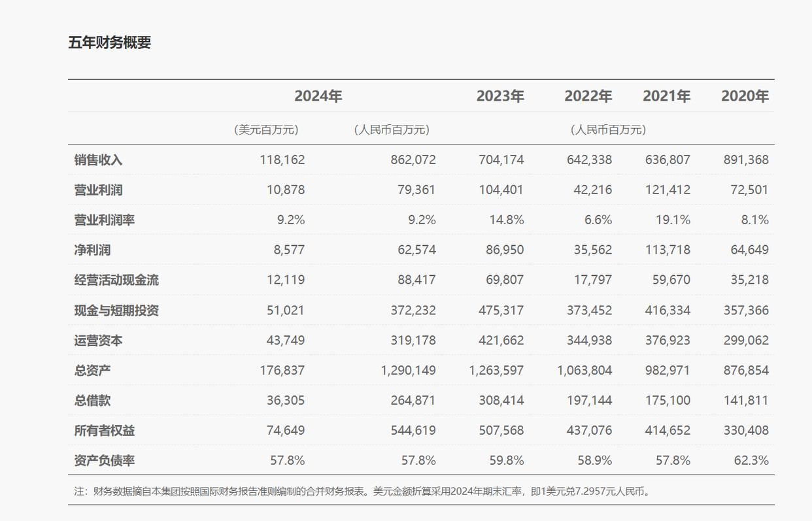The height and width of the screenshot is (521, 812).
Task: Click the 销售收入 row label
Action: [98, 160]
